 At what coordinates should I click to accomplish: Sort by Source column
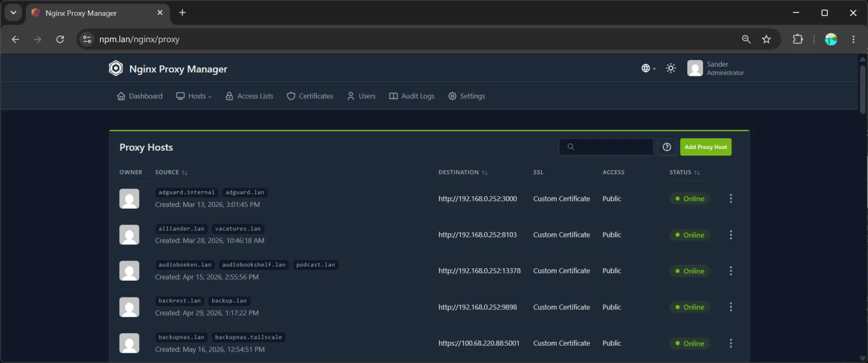point(171,172)
